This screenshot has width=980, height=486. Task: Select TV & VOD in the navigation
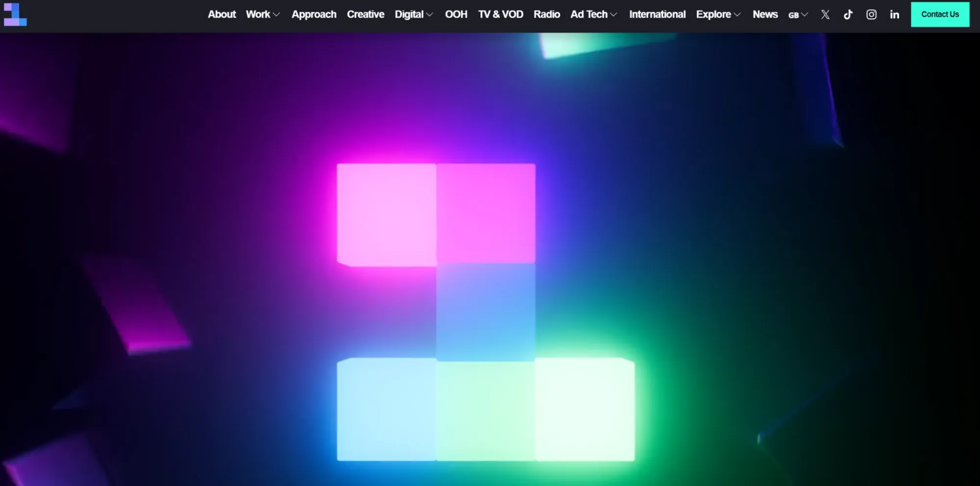501,15
